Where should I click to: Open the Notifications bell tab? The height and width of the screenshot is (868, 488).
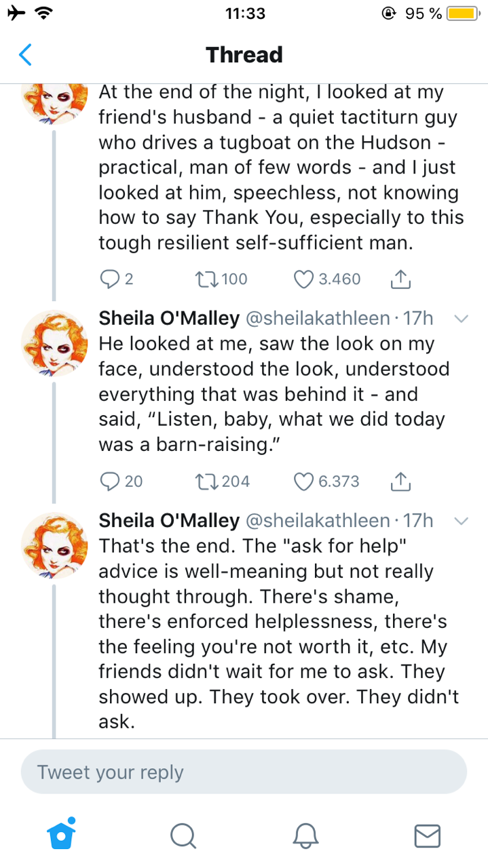(x=305, y=835)
